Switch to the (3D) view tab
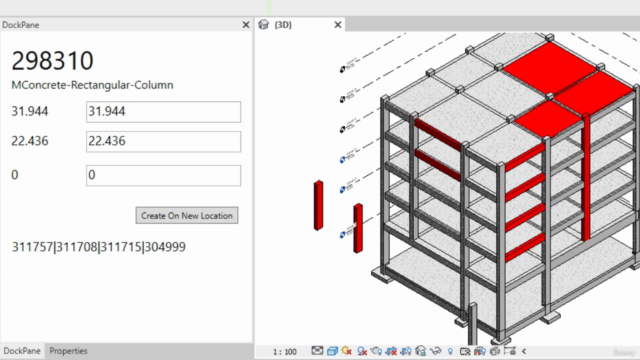The width and height of the screenshot is (640, 360). pyautogui.click(x=283, y=25)
